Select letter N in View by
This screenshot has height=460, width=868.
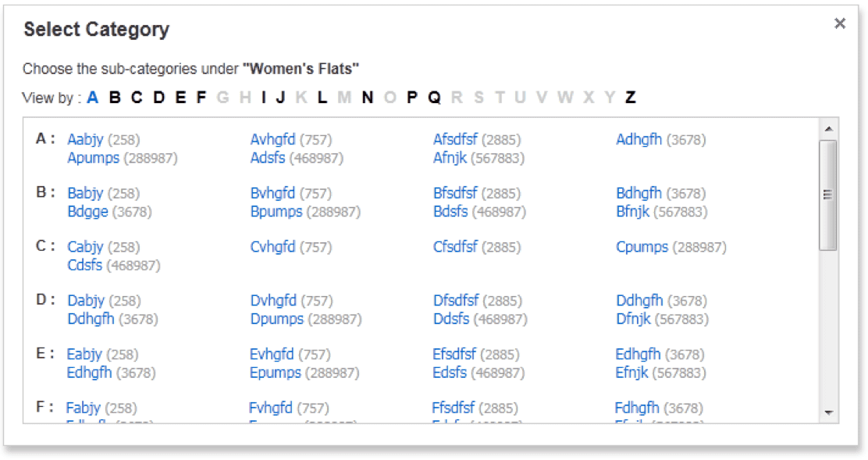[x=367, y=98]
